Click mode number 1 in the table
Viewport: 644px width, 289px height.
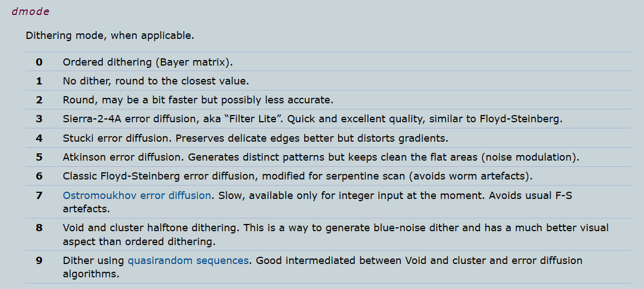39,81
